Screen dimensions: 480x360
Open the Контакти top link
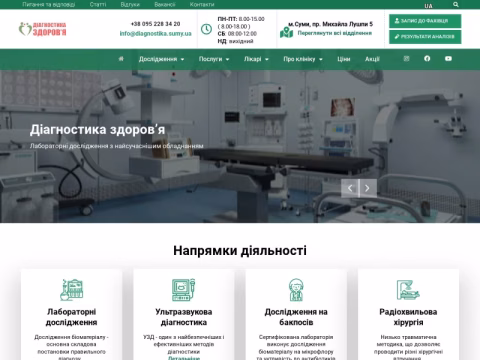point(202,4)
